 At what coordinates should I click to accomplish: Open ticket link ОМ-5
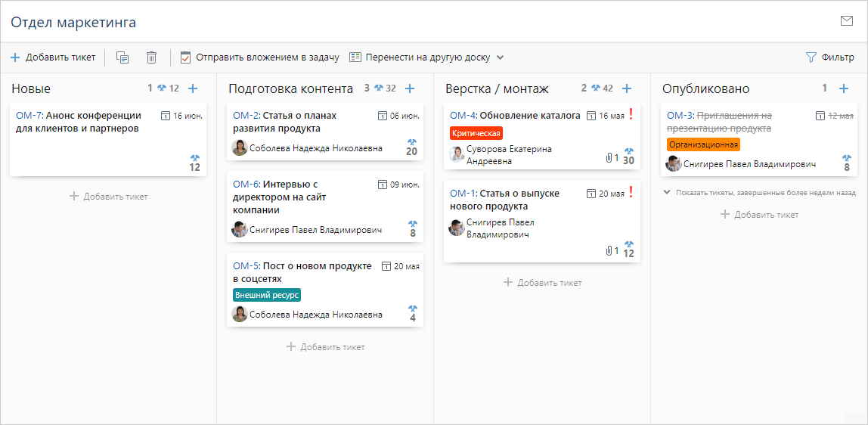(246, 265)
